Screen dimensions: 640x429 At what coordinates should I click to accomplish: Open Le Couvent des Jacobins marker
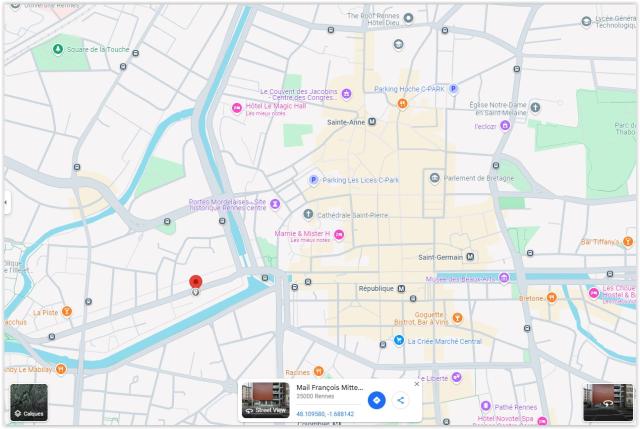coord(347,94)
